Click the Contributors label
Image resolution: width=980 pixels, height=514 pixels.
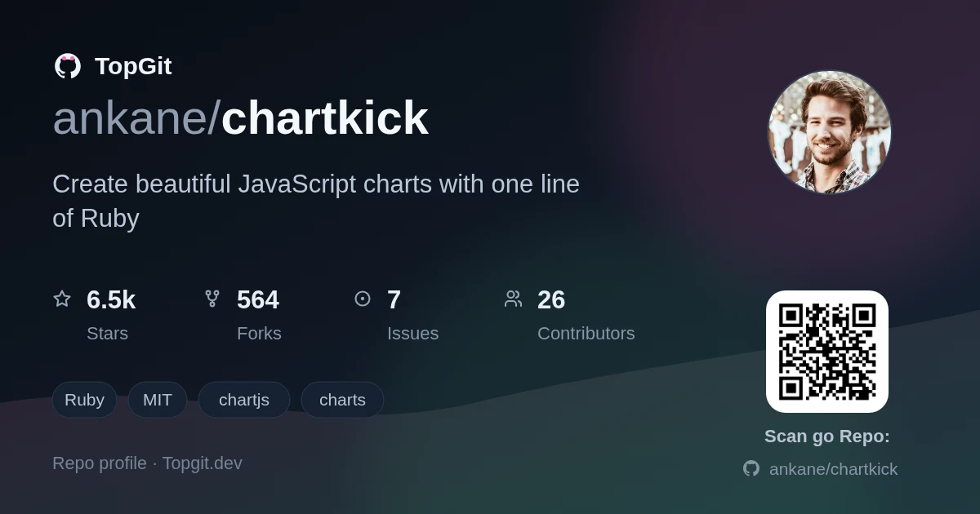pos(586,334)
